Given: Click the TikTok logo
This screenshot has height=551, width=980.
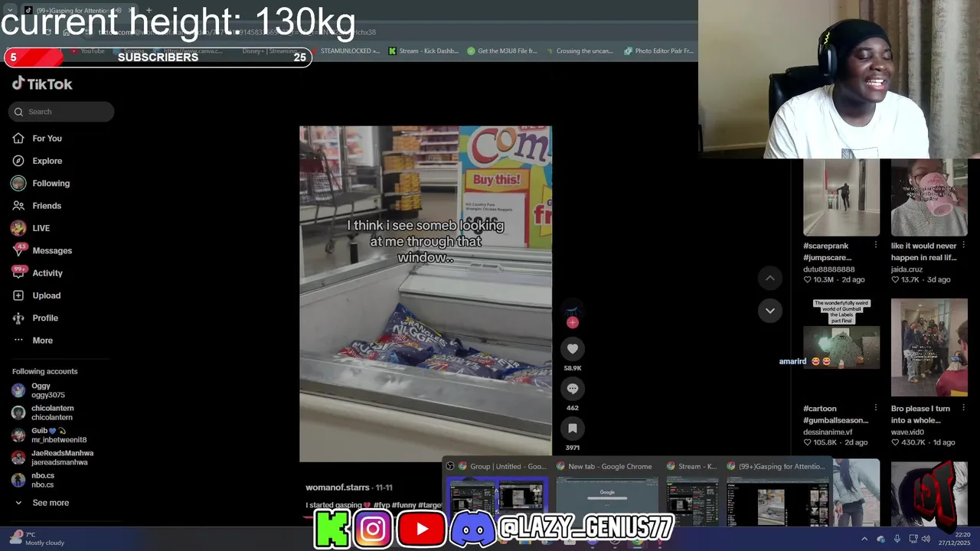Looking at the screenshot, I should pyautogui.click(x=42, y=83).
